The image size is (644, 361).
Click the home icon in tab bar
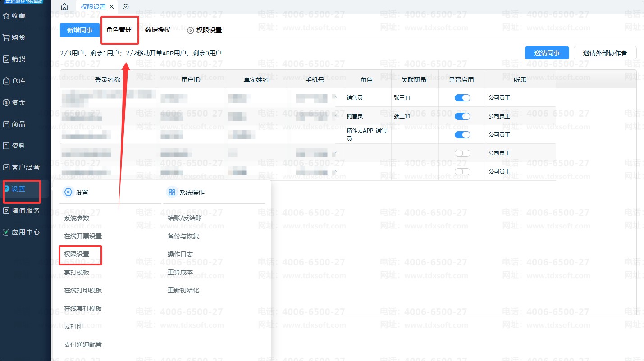[x=65, y=7]
